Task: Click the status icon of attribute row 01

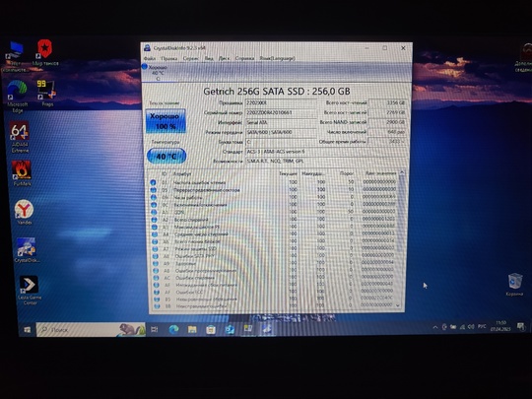Action: (153, 182)
